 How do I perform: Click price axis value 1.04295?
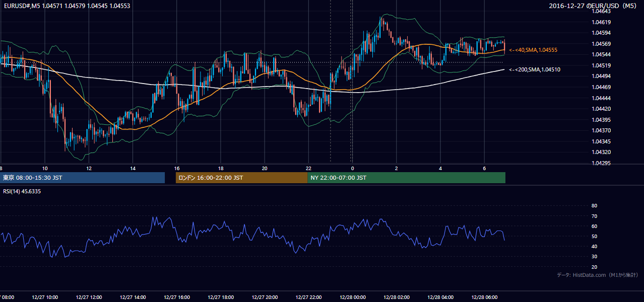(x=602, y=163)
